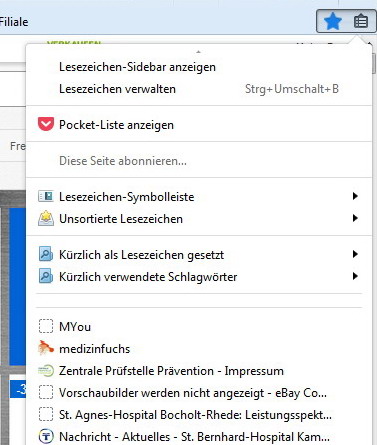Click the Zentrale Prüfstelle Prävention favicon
Screen dimensions: 377x445
click(46, 370)
